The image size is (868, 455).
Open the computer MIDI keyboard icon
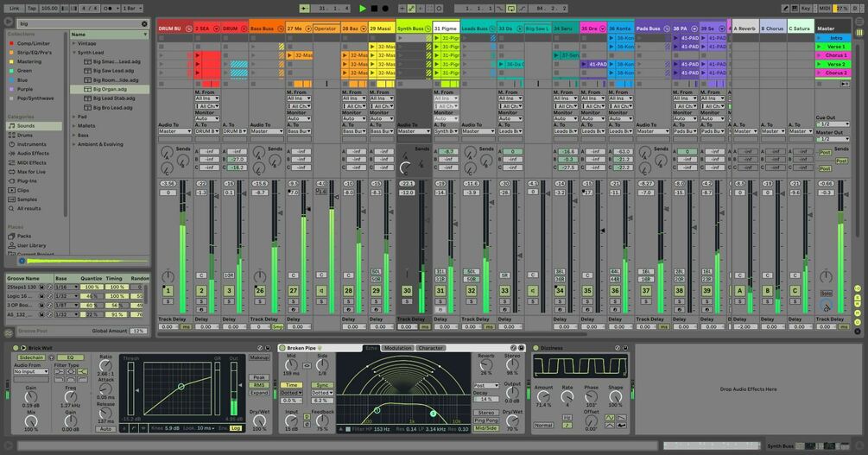(795, 9)
